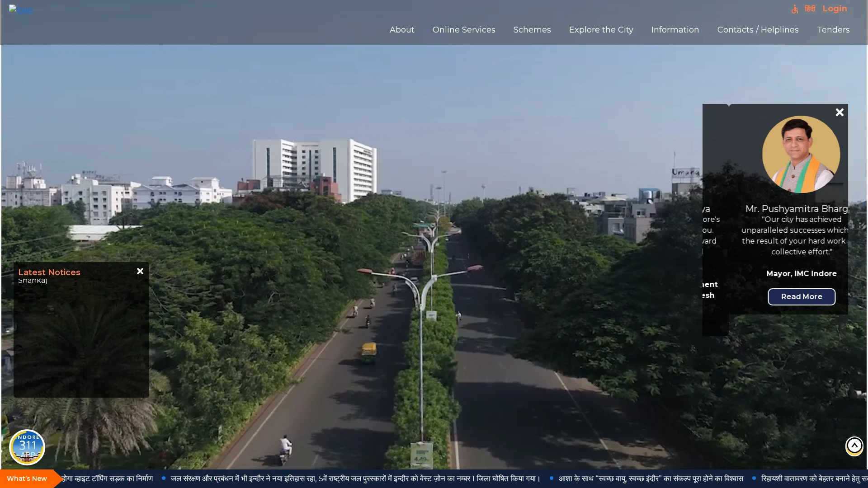Open the water conservation award news item

(x=355, y=479)
